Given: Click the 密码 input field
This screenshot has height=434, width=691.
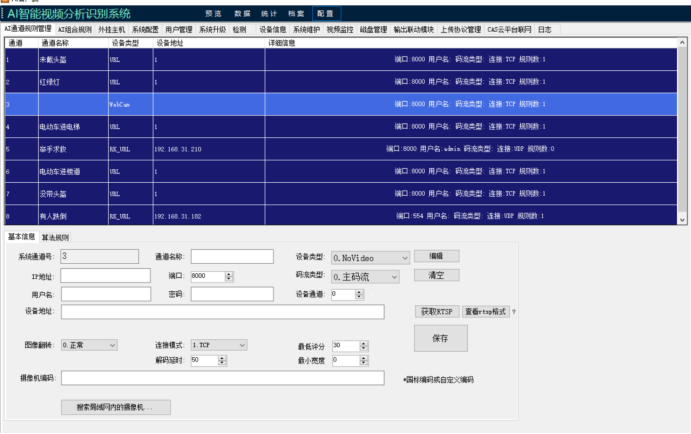Looking at the screenshot, I should (x=232, y=294).
